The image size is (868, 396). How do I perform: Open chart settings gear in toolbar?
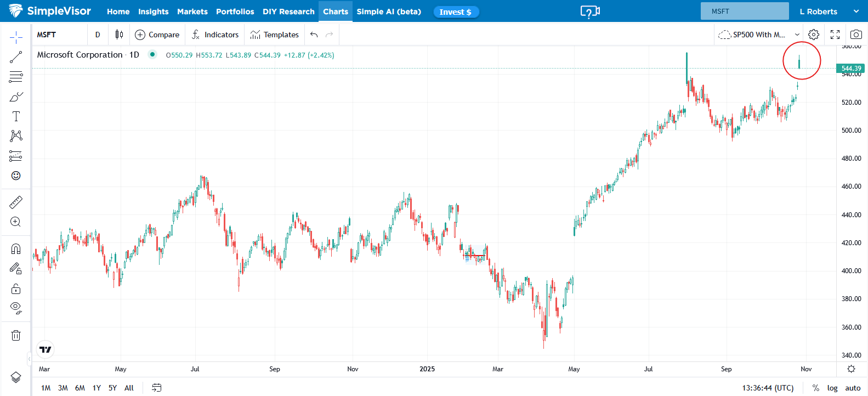pos(814,35)
